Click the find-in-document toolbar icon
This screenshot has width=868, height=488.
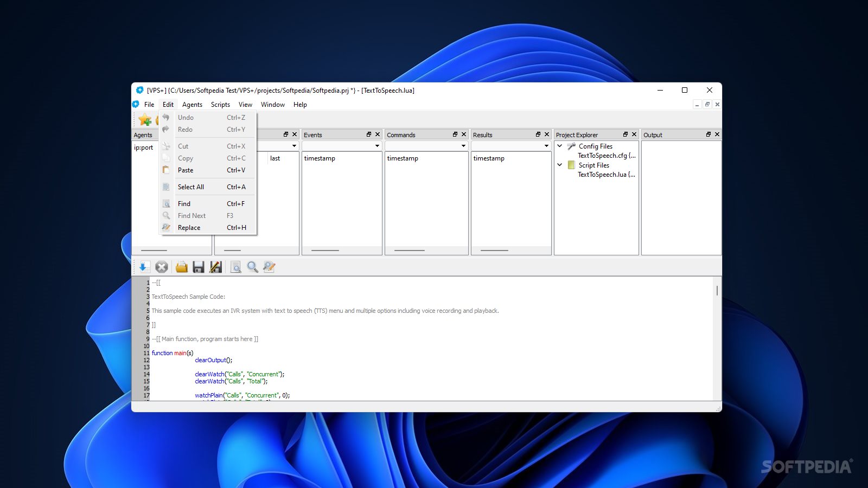[236, 267]
